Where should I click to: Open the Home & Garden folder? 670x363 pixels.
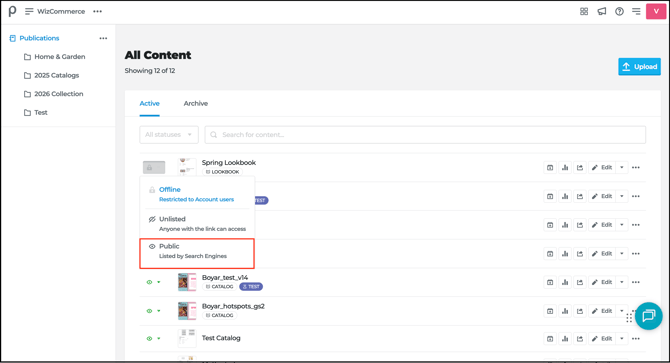(x=55, y=57)
